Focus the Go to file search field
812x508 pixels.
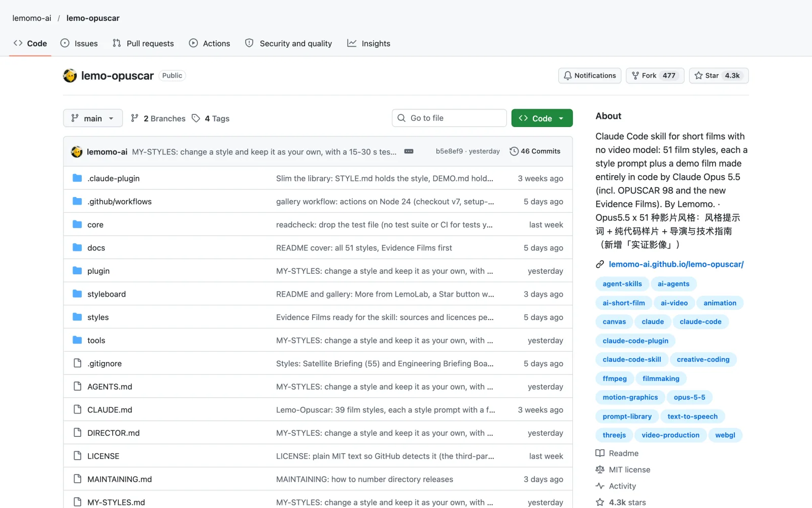point(449,118)
